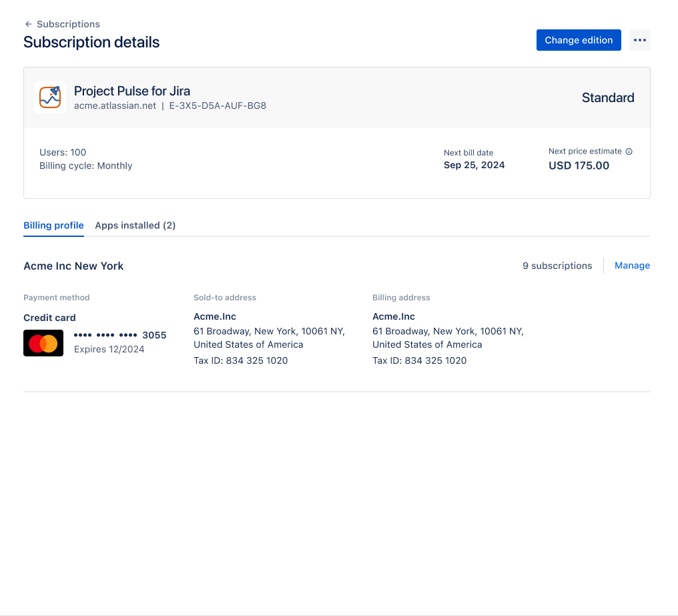Click the Credit card heading
Viewport: 678px width, 616px height.
pos(49,318)
